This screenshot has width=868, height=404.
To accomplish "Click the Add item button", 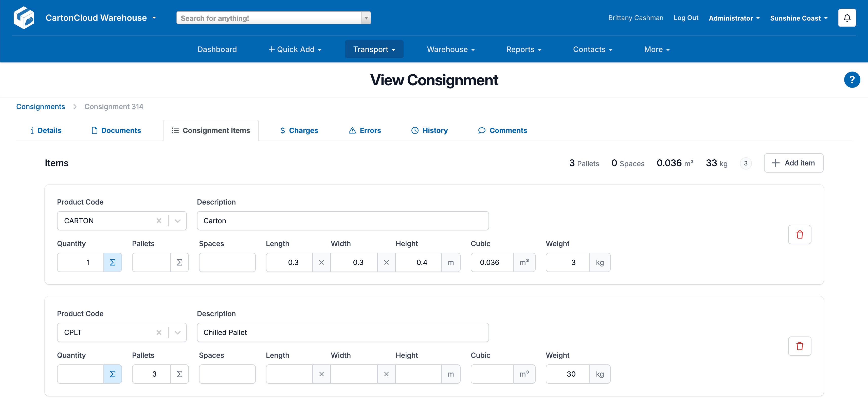I will pos(793,163).
